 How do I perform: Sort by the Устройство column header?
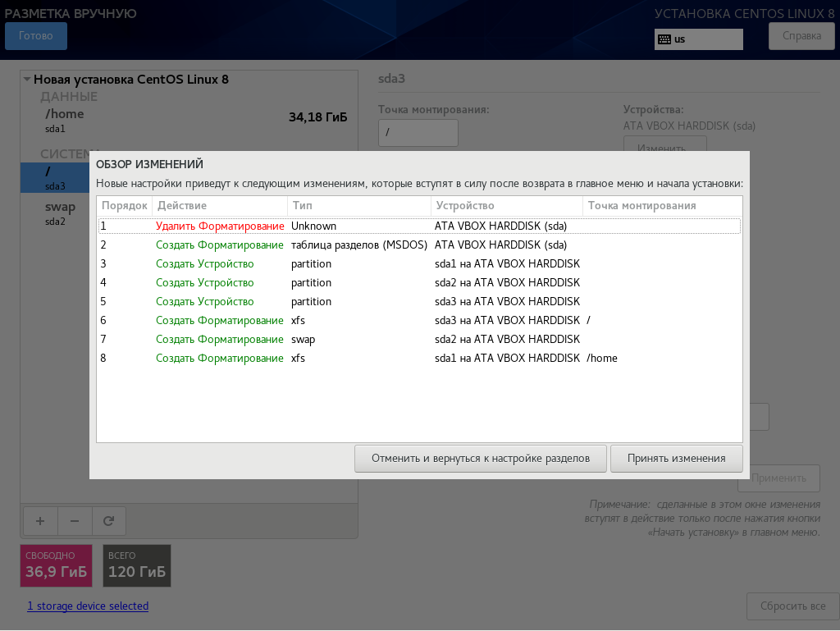pos(506,206)
